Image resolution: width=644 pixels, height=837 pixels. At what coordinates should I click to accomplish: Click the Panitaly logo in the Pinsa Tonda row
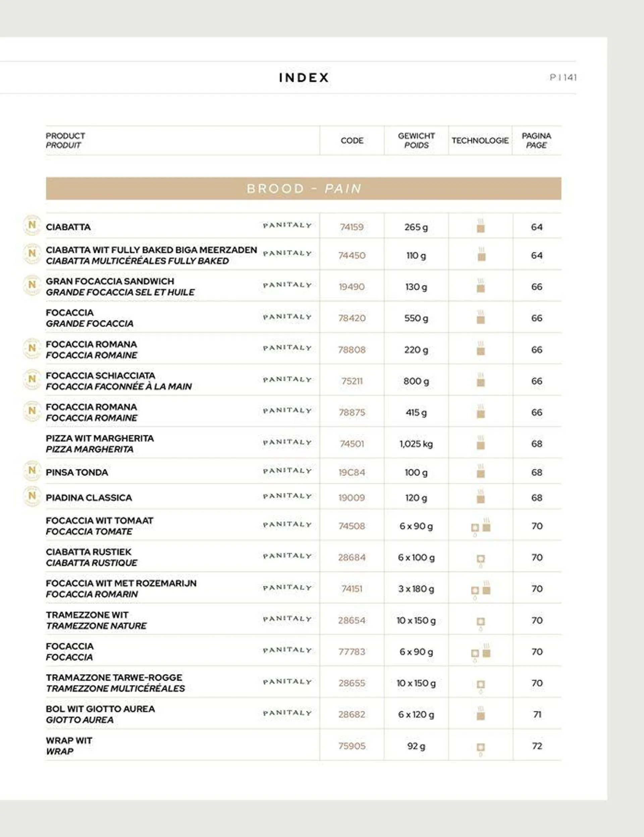click(287, 470)
